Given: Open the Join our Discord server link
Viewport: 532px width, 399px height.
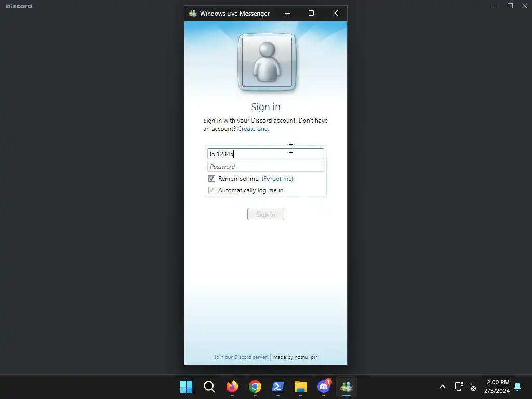Looking at the screenshot, I should click(241, 357).
